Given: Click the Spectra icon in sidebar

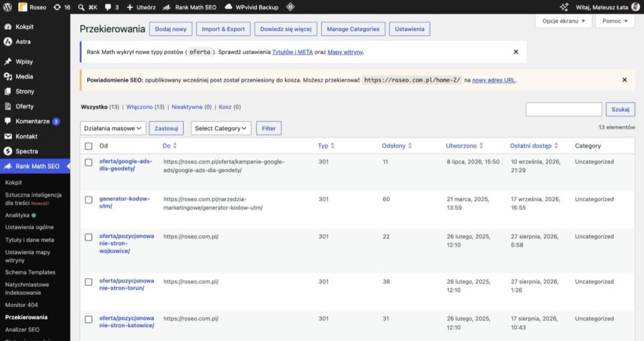Looking at the screenshot, I should coord(8,151).
